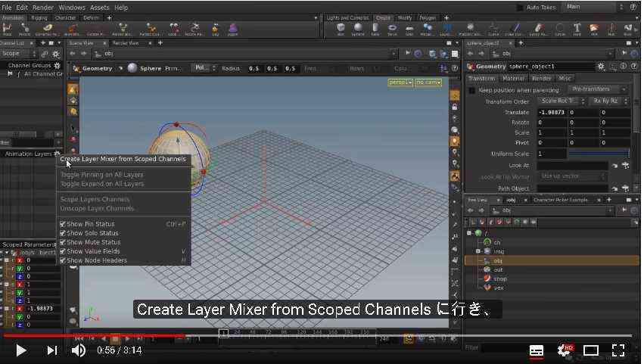Viewport: 644px width, 364px height.
Task: Open parameter gear menu for sphere_object1
Action: tap(601, 66)
